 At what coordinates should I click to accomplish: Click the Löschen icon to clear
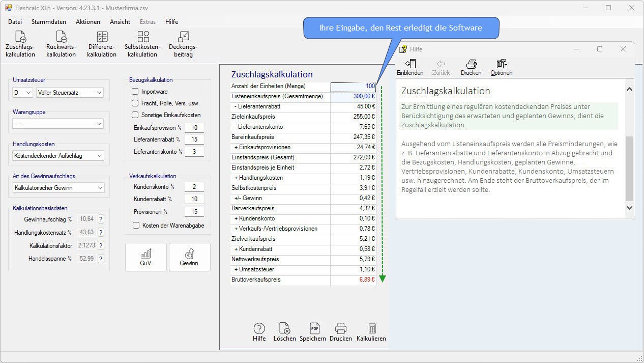284,332
